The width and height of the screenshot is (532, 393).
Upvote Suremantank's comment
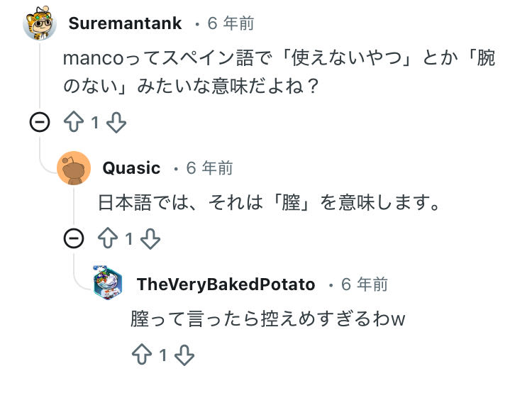74,123
